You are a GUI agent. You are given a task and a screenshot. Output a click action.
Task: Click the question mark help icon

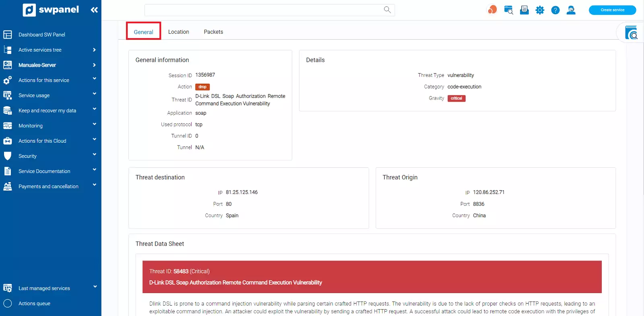pyautogui.click(x=555, y=10)
